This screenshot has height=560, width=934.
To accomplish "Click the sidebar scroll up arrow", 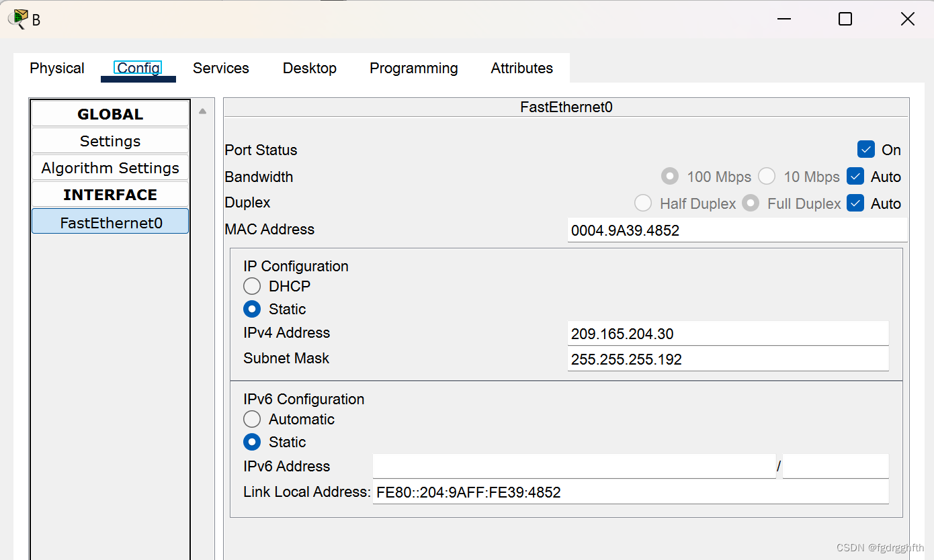I will (202, 111).
